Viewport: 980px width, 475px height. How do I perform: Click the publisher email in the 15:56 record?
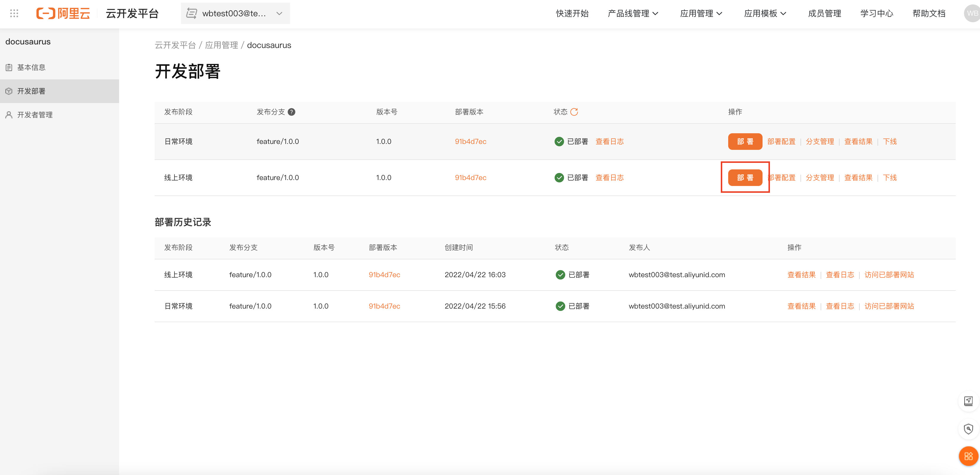[676, 306]
